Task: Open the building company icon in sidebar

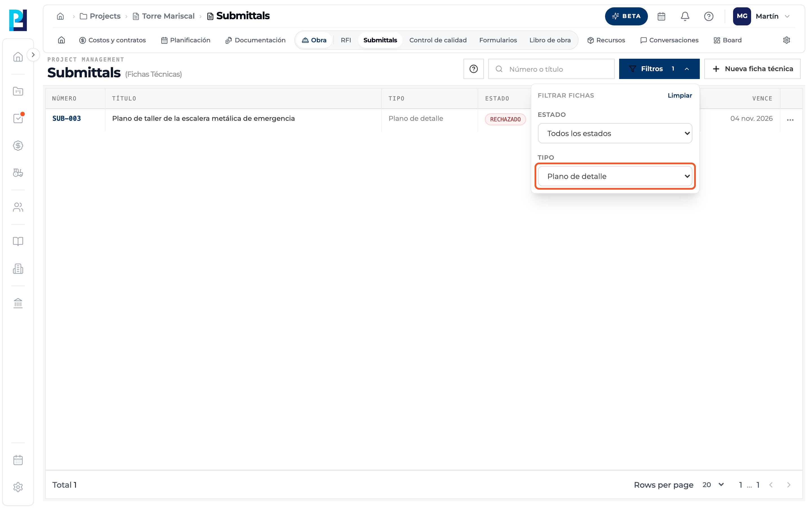Action: (x=18, y=269)
